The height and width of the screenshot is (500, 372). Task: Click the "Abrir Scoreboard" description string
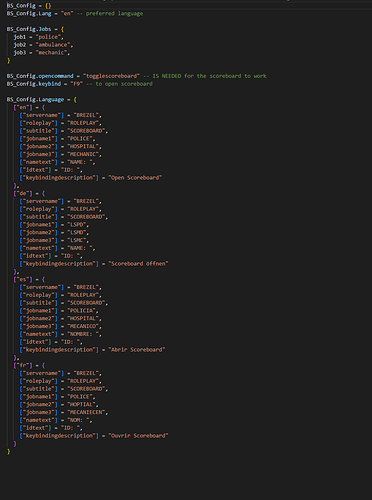137,350
